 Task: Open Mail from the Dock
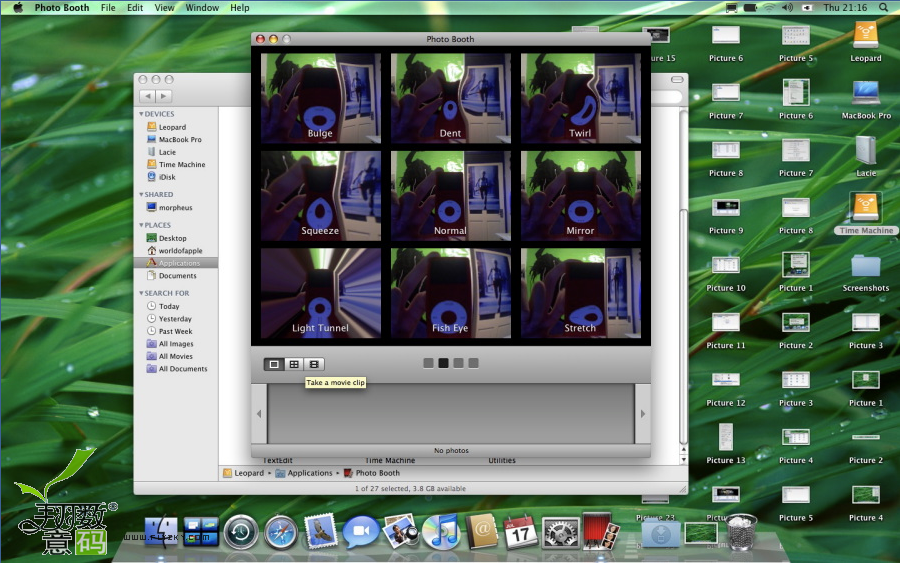pyautogui.click(x=321, y=531)
